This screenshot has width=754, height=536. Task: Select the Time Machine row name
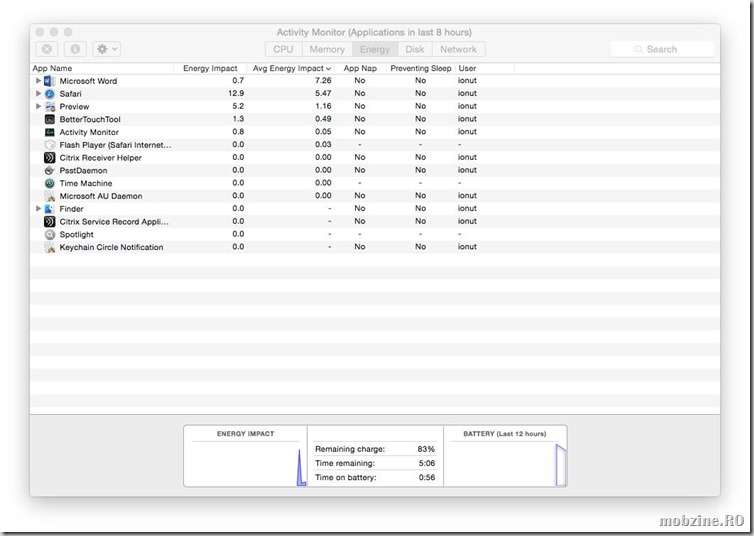(x=86, y=183)
